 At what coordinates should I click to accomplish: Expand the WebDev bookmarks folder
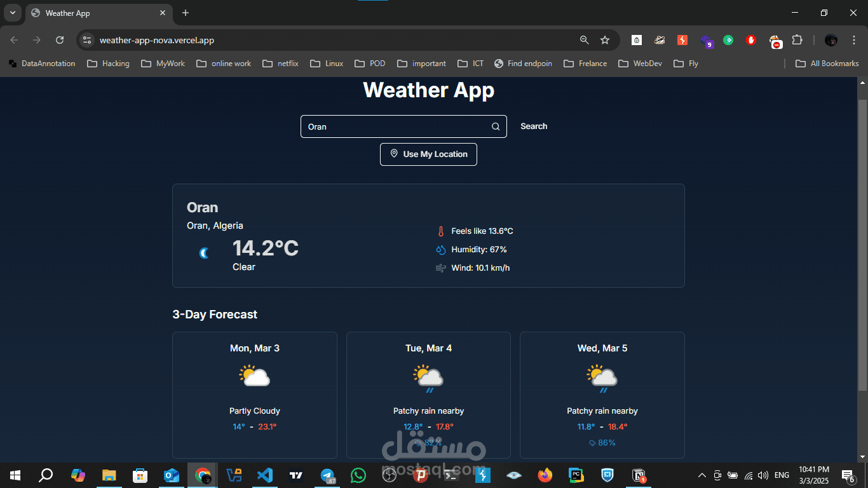pyautogui.click(x=640, y=63)
